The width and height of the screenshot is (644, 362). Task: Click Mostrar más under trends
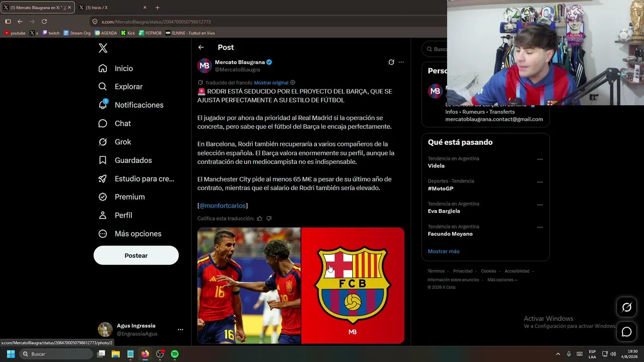(443, 251)
